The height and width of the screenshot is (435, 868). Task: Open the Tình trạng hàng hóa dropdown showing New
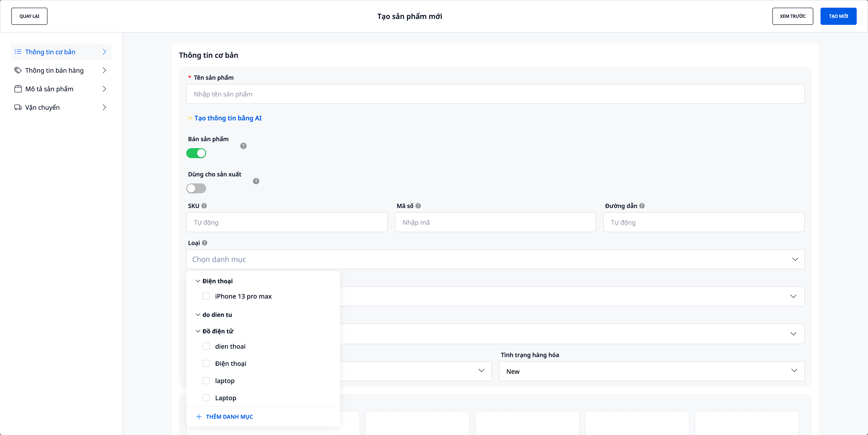click(x=652, y=371)
